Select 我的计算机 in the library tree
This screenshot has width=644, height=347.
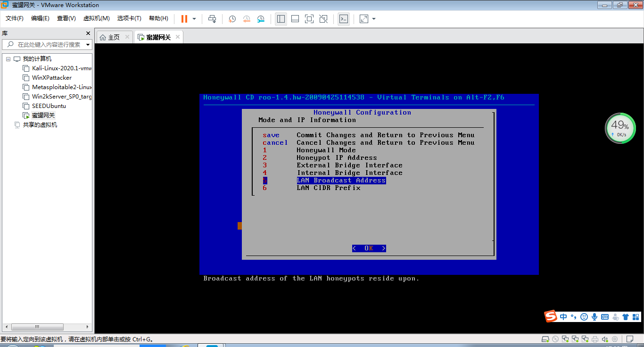point(37,59)
